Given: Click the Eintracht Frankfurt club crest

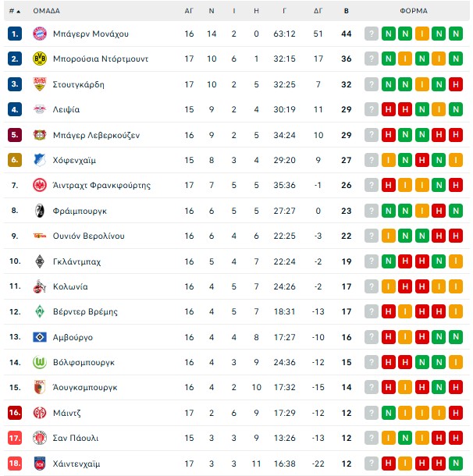Looking at the screenshot, I should [40, 186].
